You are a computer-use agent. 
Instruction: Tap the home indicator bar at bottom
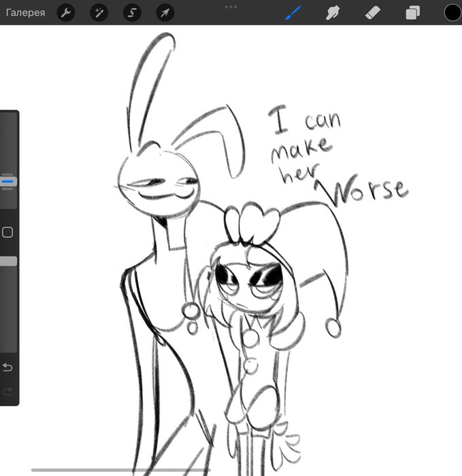(121, 471)
